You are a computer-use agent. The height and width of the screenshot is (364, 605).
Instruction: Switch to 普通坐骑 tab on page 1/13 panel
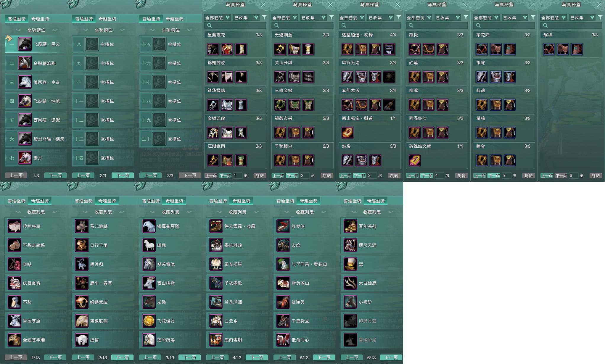[17, 201]
